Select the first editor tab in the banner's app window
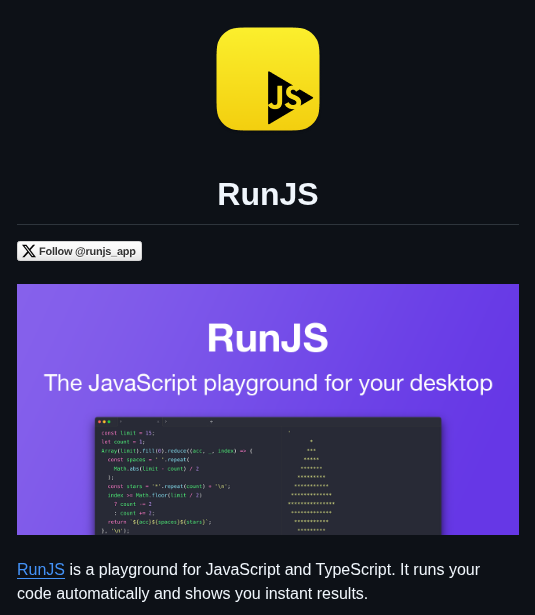This screenshot has width=535, height=615. coord(140,422)
